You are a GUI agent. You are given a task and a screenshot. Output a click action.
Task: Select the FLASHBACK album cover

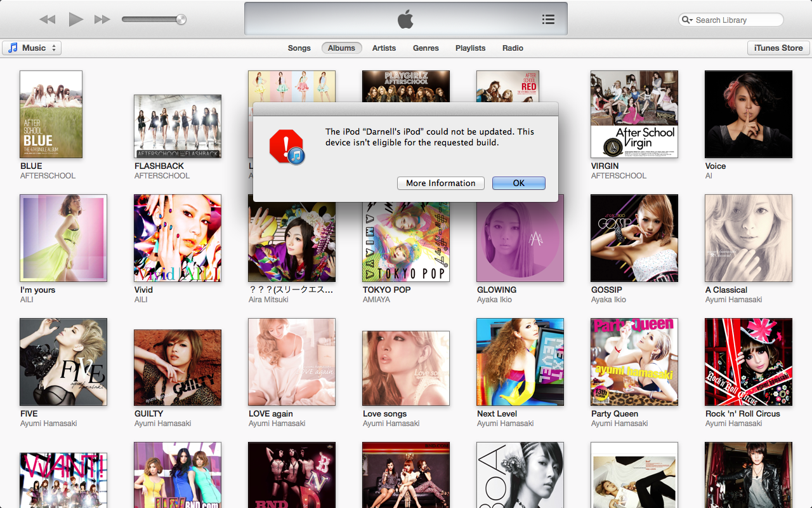(178, 126)
